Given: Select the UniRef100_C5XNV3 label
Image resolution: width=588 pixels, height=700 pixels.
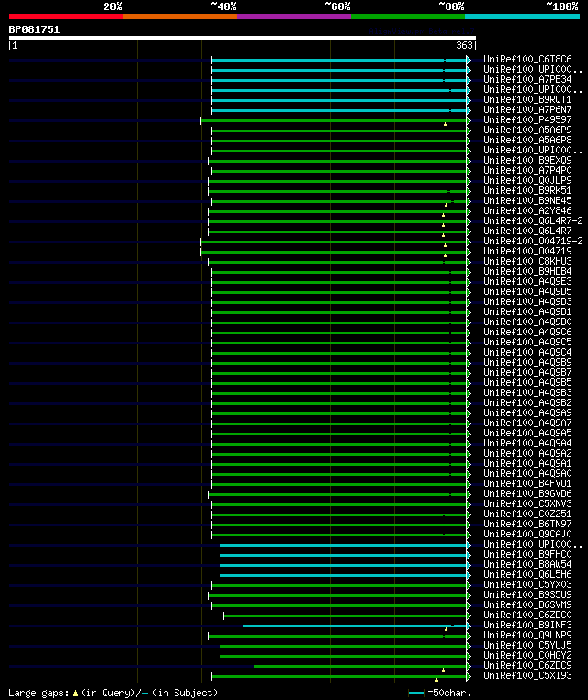Looking at the screenshot, I should (527, 504).
